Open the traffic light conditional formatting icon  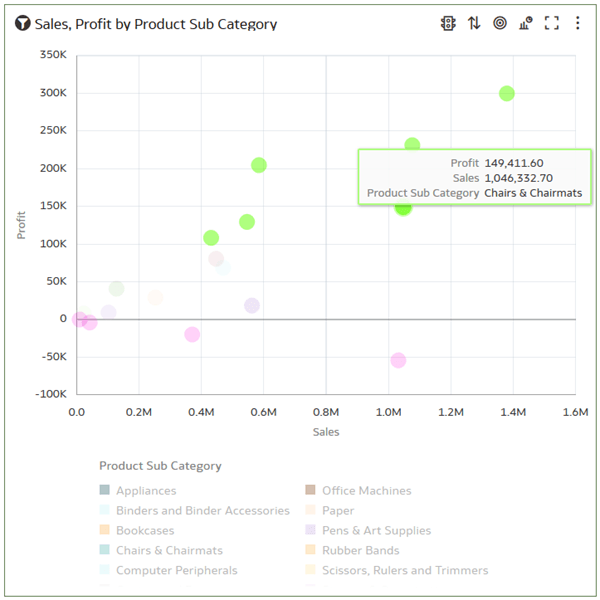[448, 23]
